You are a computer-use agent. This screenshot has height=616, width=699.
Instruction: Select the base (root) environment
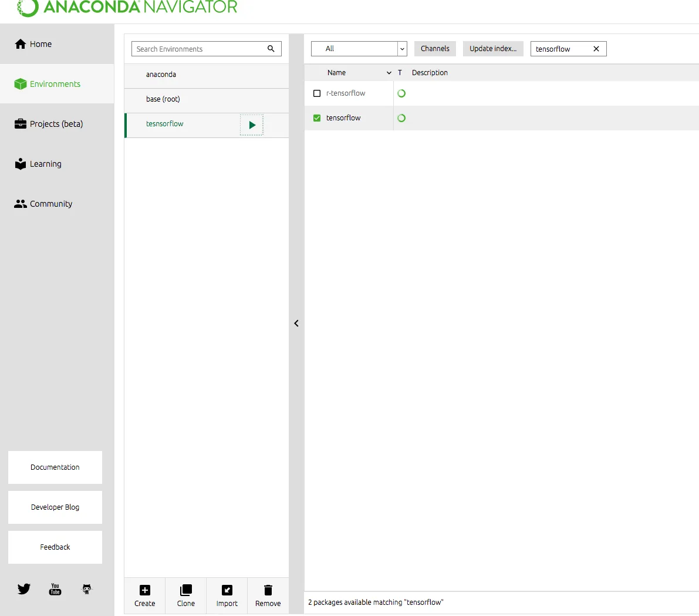pyautogui.click(x=207, y=99)
